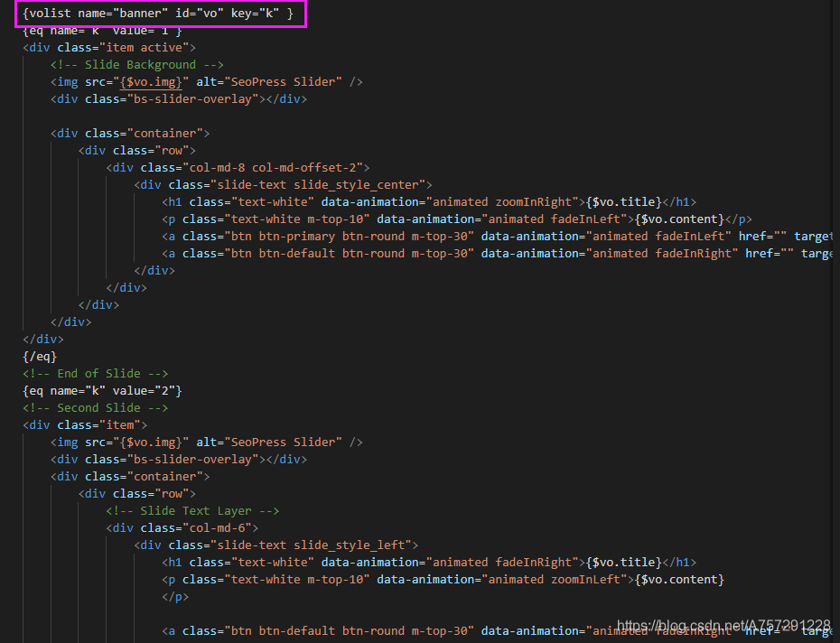
Task: Click the text-white class on the zoomInRight h1
Action: click(273, 202)
